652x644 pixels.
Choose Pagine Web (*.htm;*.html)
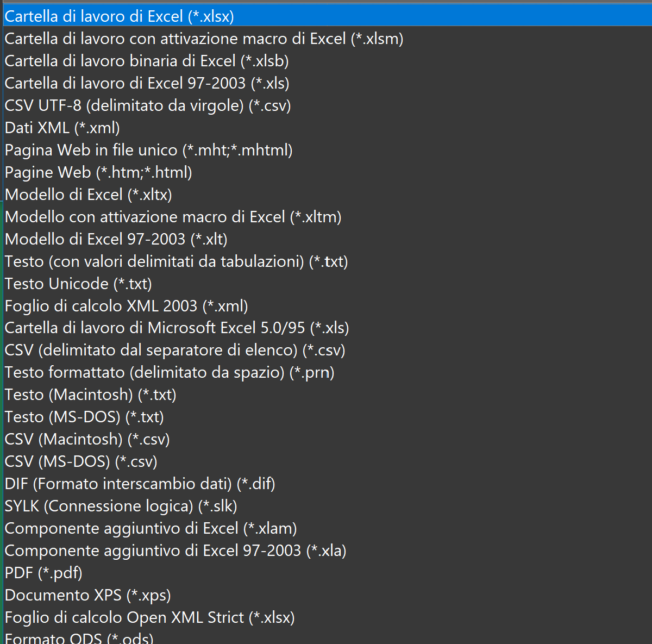coord(327,172)
